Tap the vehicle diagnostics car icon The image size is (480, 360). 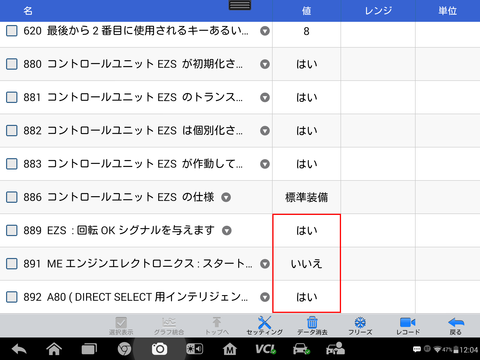coord(301,349)
